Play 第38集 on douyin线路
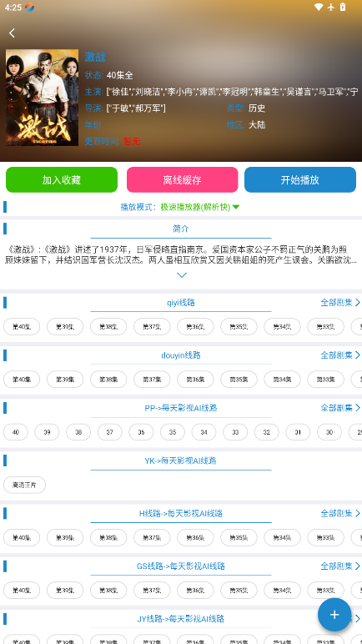The image size is (362, 644). coord(108,380)
